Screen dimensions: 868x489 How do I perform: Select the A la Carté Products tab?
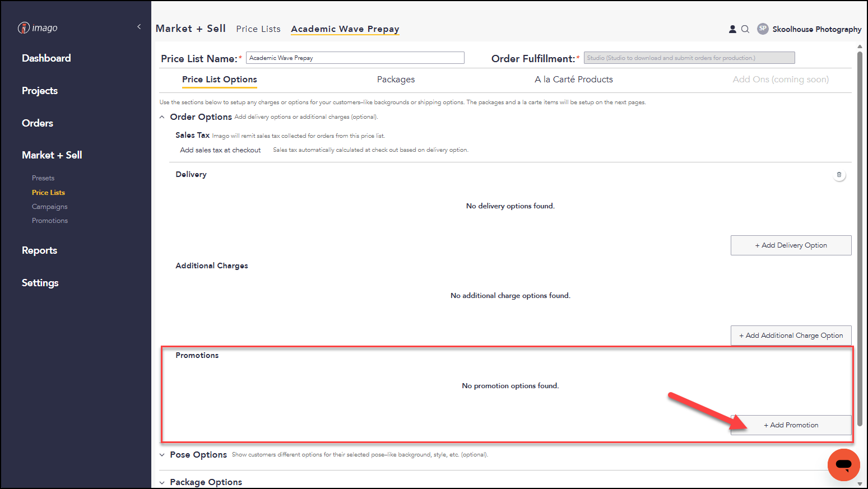tap(574, 80)
